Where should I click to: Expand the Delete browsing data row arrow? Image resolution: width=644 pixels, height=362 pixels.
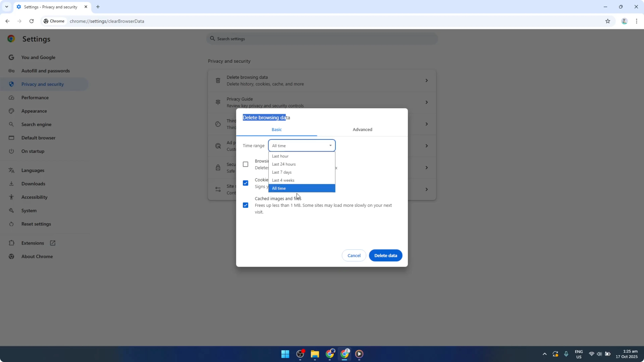tap(426, 80)
